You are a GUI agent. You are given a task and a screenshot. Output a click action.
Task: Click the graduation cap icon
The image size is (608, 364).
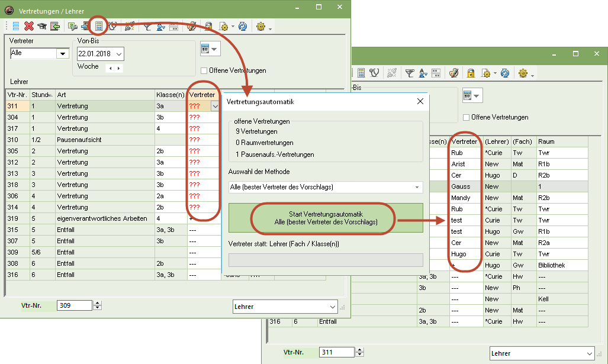[x=42, y=27]
